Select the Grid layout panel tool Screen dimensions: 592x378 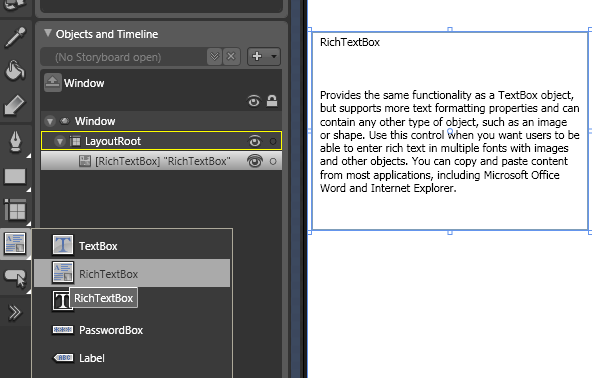[15, 210]
